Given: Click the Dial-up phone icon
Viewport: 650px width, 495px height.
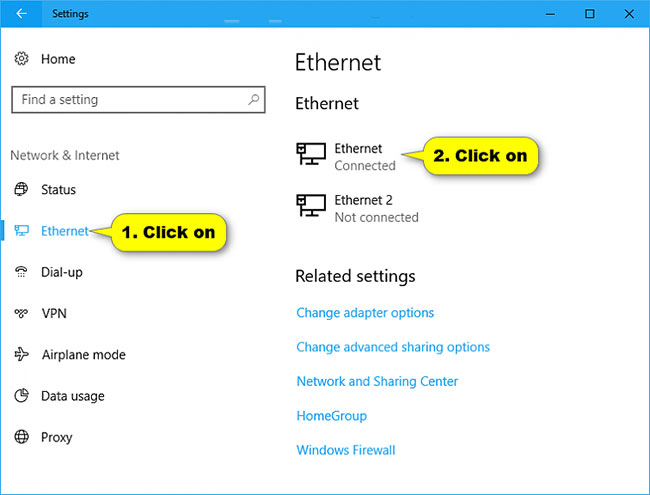Looking at the screenshot, I should point(21,272).
